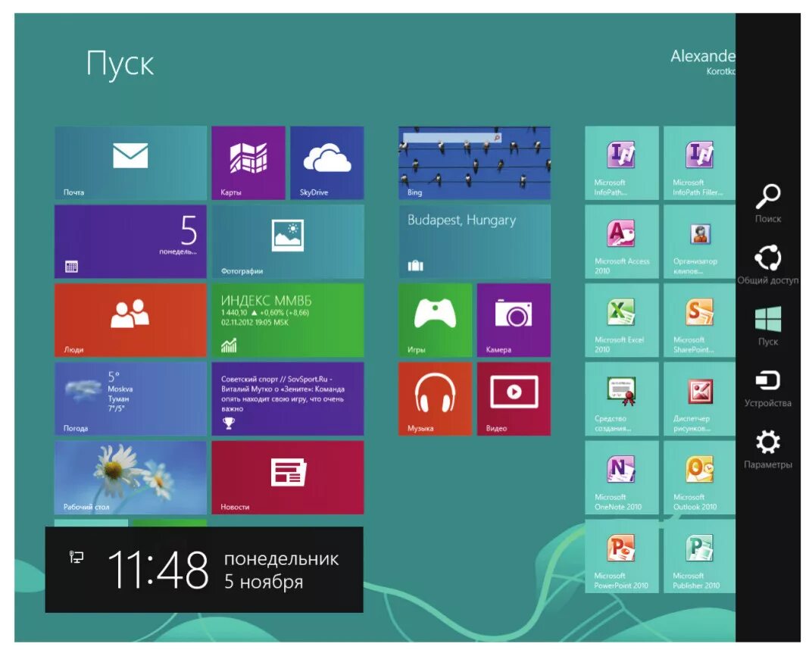812x650 pixels.
Task: Click the Параметры settings charm
Action: pyautogui.click(x=768, y=449)
